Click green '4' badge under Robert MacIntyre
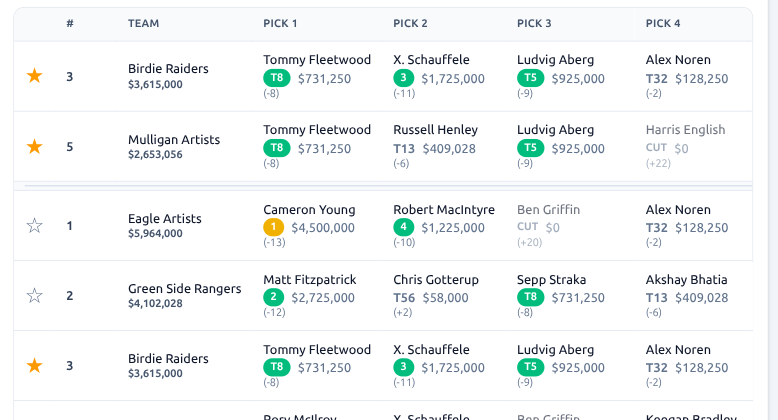Screen dimensions: 778x420 pyautogui.click(x=404, y=228)
